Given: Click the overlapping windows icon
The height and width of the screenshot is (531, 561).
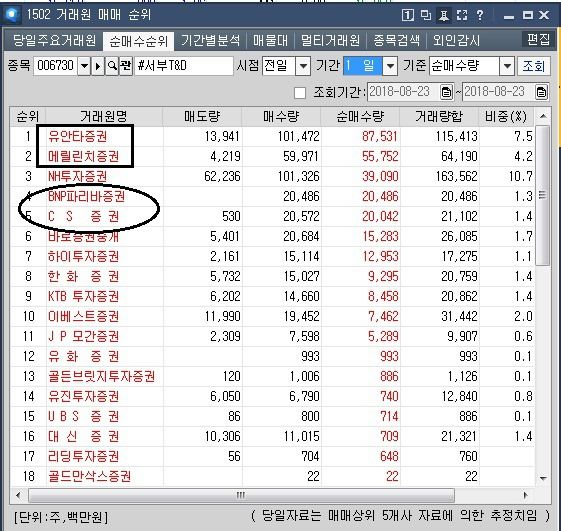Looking at the screenshot, I should (426, 15).
